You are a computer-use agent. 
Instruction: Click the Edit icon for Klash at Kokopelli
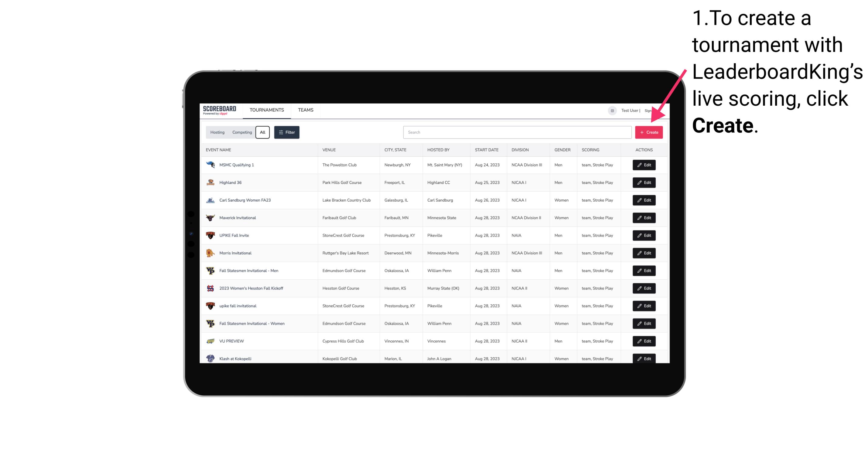point(644,358)
